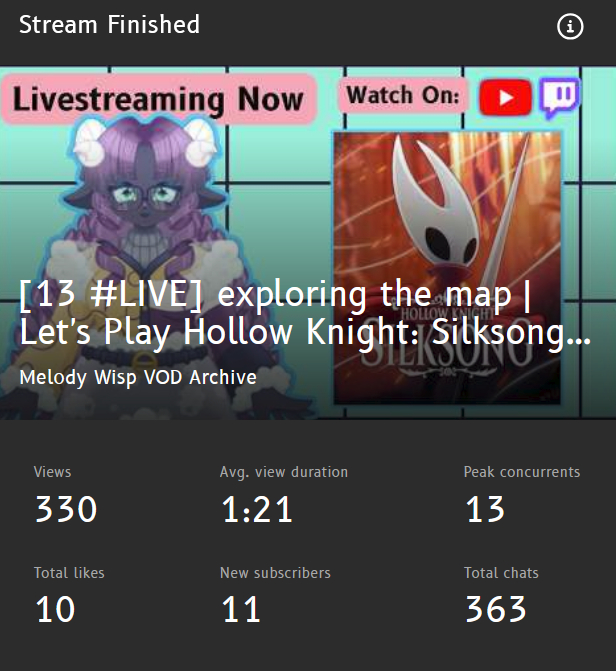Click the Peak concurrents label
This screenshot has width=616, height=671.
tap(522, 472)
